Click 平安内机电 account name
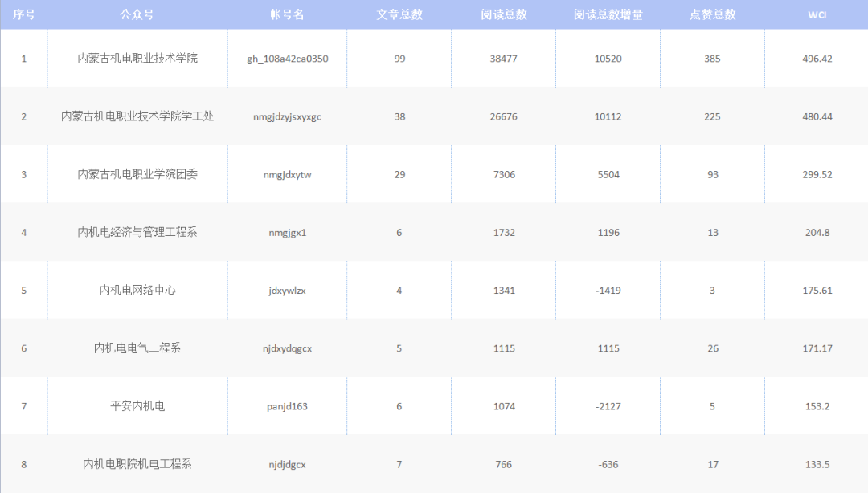This screenshot has width=868, height=493. (137, 406)
